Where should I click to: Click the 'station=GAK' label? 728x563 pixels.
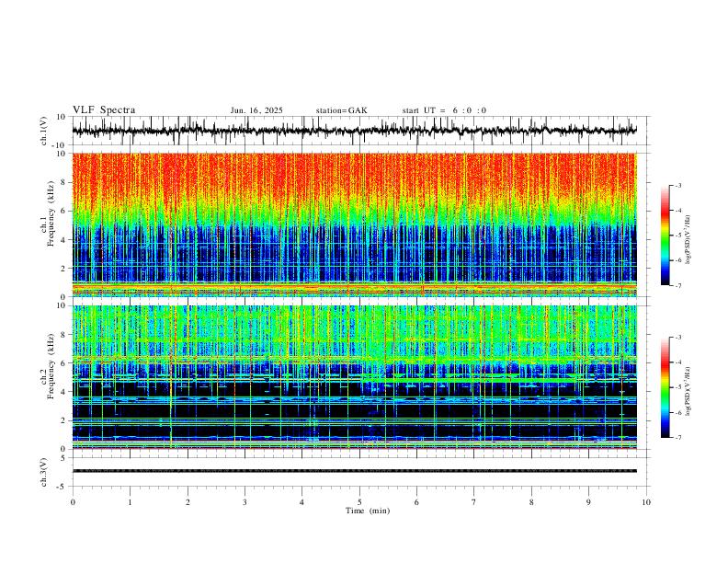pos(342,110)
